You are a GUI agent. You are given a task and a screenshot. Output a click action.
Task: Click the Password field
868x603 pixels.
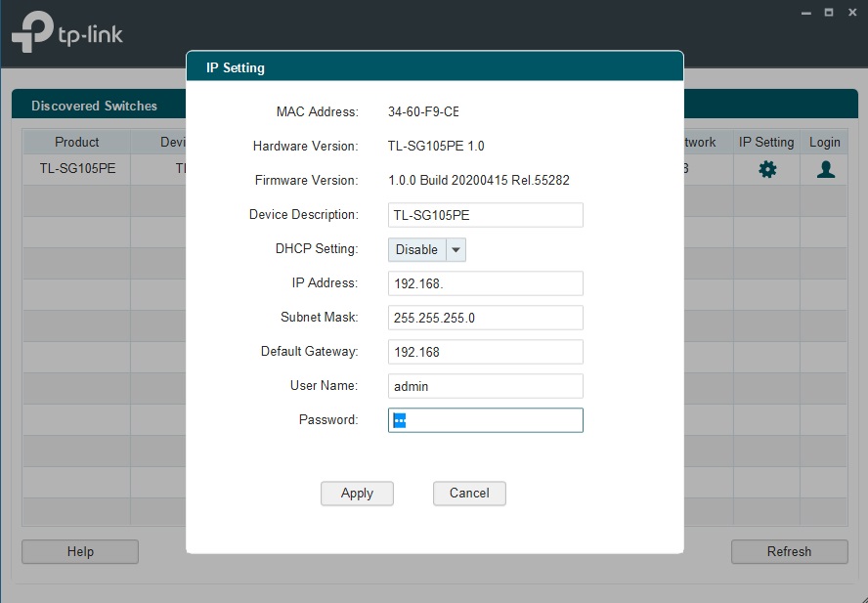pyautogui.click(x=486, y=420)
